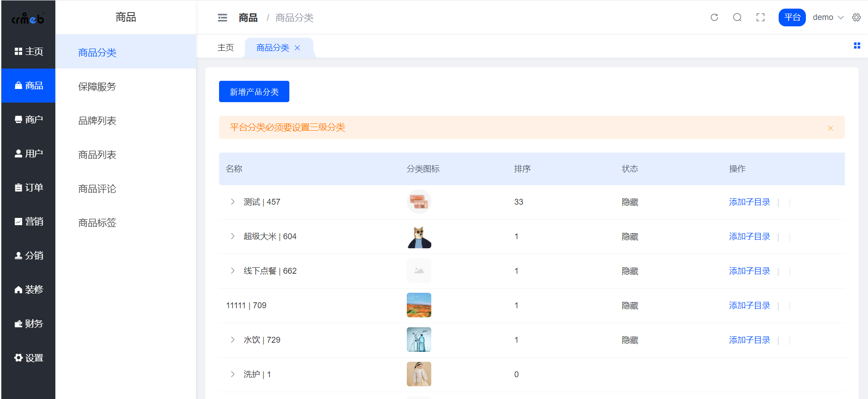868x399 pixels.
Task: Click 添加子目录 for 线下点餐 row
Action: [x=749, y=271]
